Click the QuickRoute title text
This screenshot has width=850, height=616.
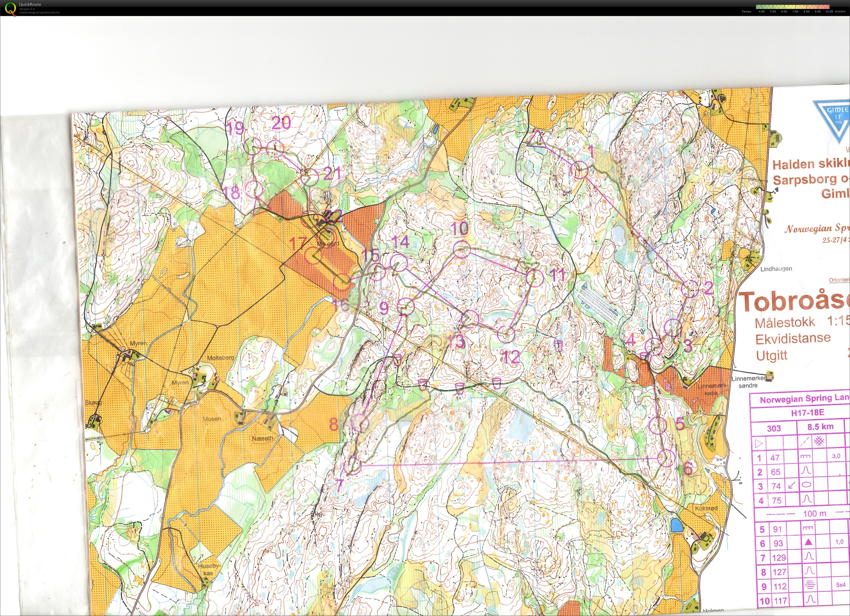pos(30,4)
